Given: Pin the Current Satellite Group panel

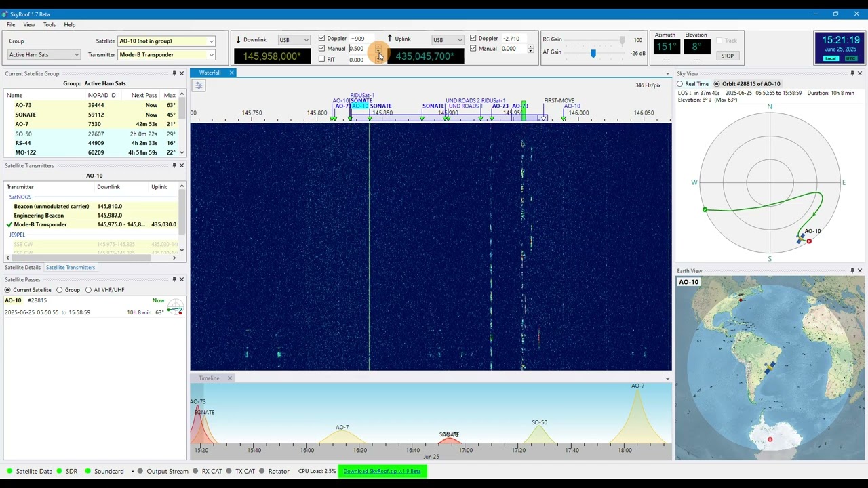Looking at the screenshot, I should [x=174, y=73].
